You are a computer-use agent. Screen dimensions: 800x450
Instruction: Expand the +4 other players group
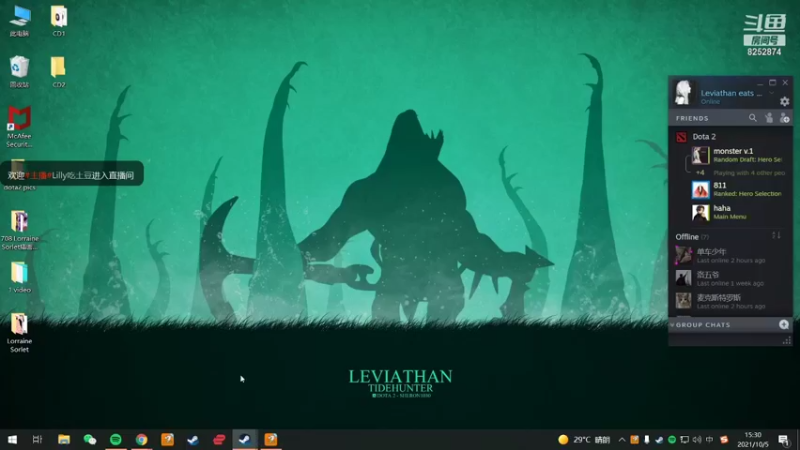point(700,173)
